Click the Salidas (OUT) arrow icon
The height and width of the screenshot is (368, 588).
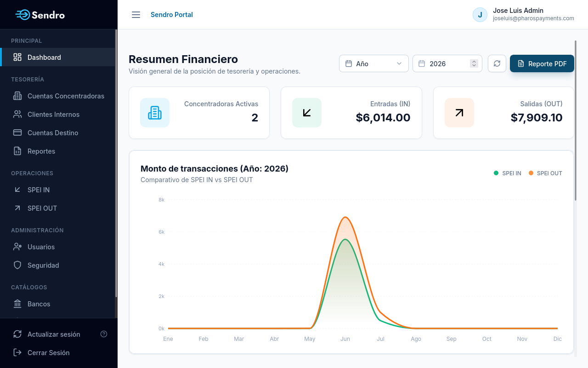tap(459, 113)
